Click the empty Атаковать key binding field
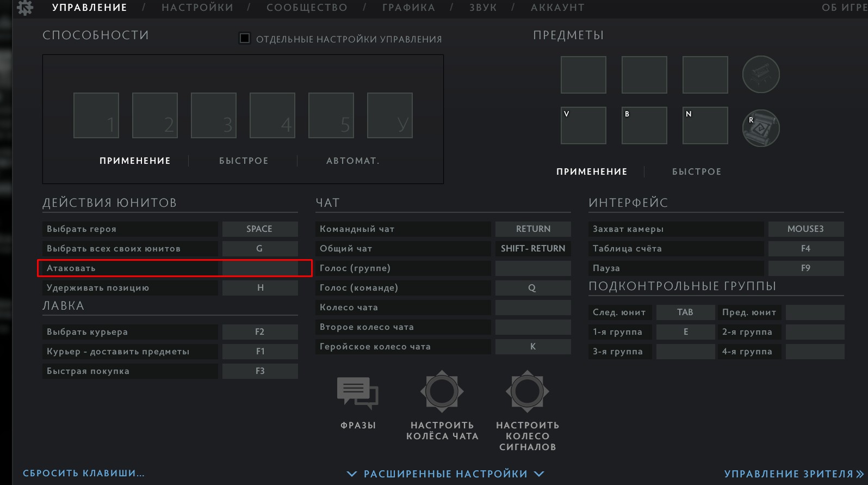This screenshot has height=485, width=868. 260,268
